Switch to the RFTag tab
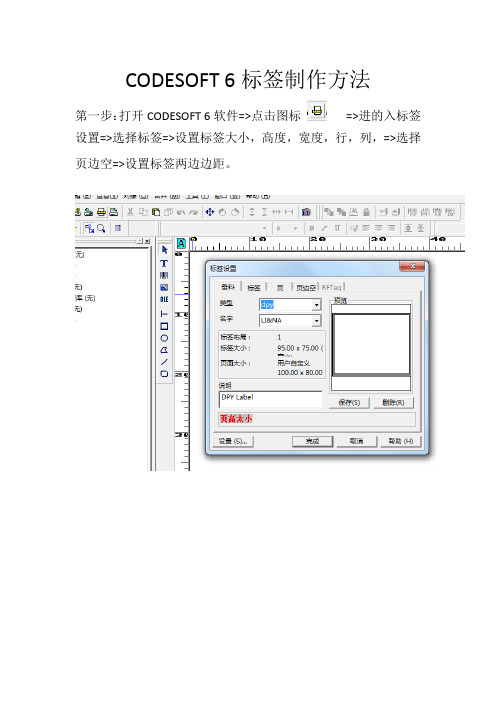The width and height of the screenshot is (496, 702). pyautogui.click(x=331, y=287)
